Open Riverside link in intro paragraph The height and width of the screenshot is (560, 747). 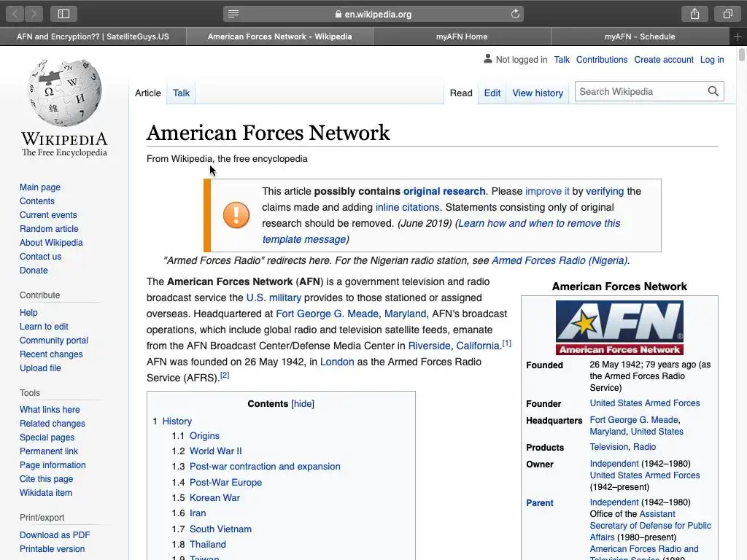pos(429,346)
